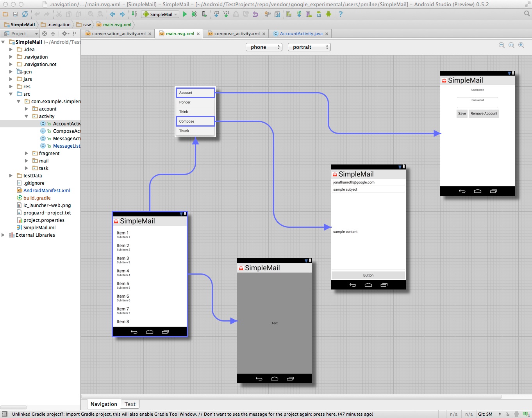Open Project Structure from the toolbar
The image size is (532, 418).
277,14
